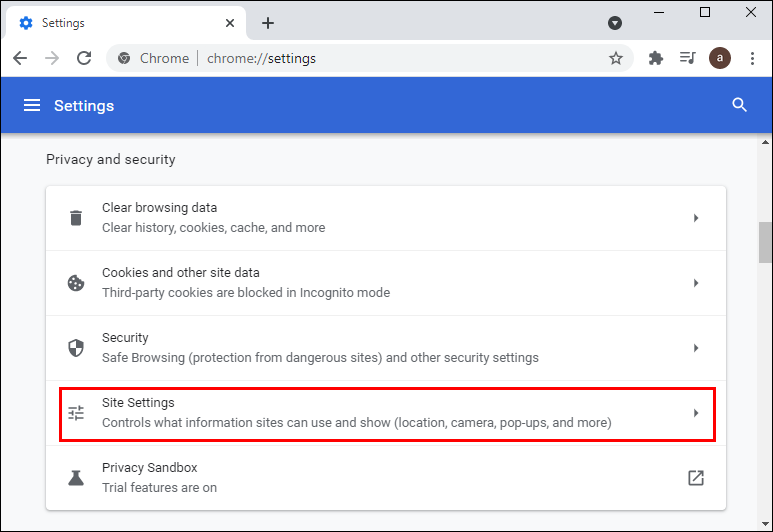Image resolution: width=773 pixels, height=532 pixels.
Task: Expand Clear browsing data arrow
Action: pyautogui.click(x=696, y=218)
